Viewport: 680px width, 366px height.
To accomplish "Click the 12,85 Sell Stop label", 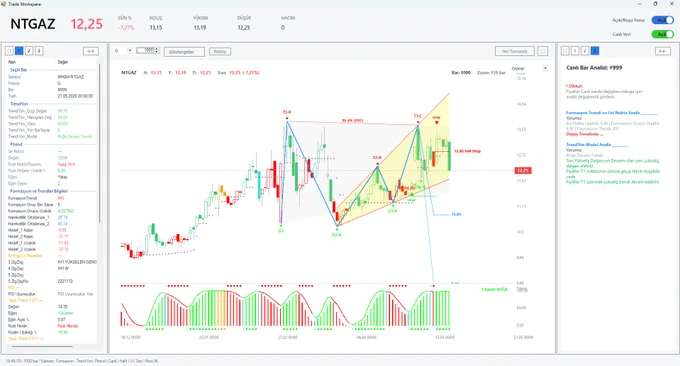I will pos(467,151).
